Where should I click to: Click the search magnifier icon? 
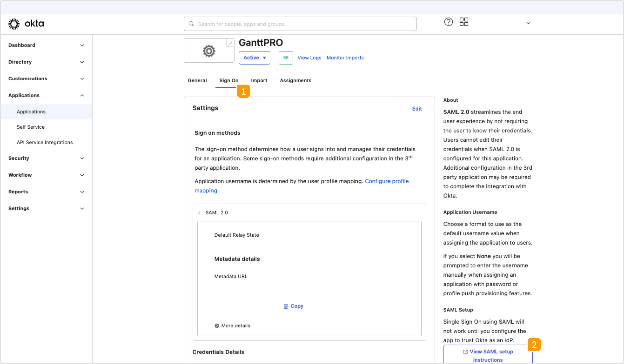coord(191,24)
